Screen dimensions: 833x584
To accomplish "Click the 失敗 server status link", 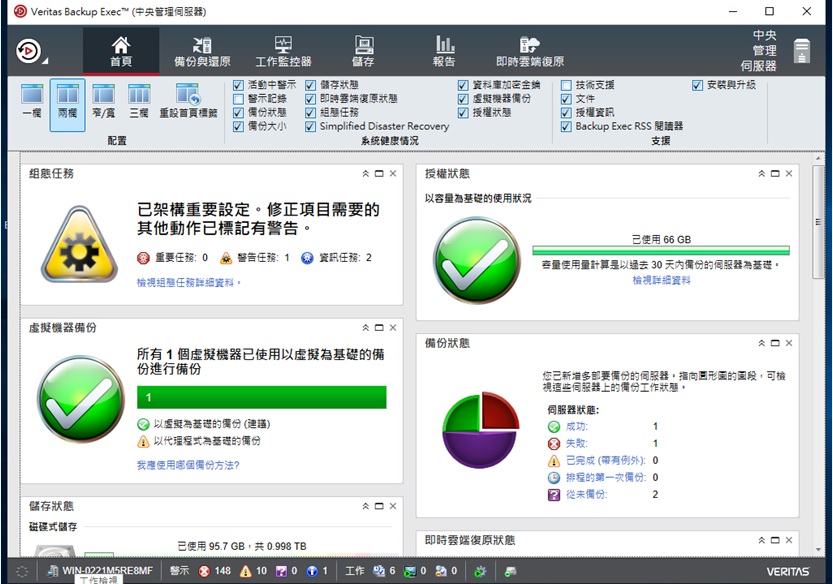I will coord(577,444).
